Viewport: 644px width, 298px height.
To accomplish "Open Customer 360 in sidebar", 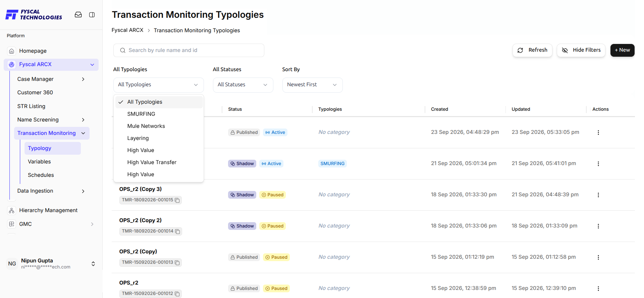I will click(35, 93).
